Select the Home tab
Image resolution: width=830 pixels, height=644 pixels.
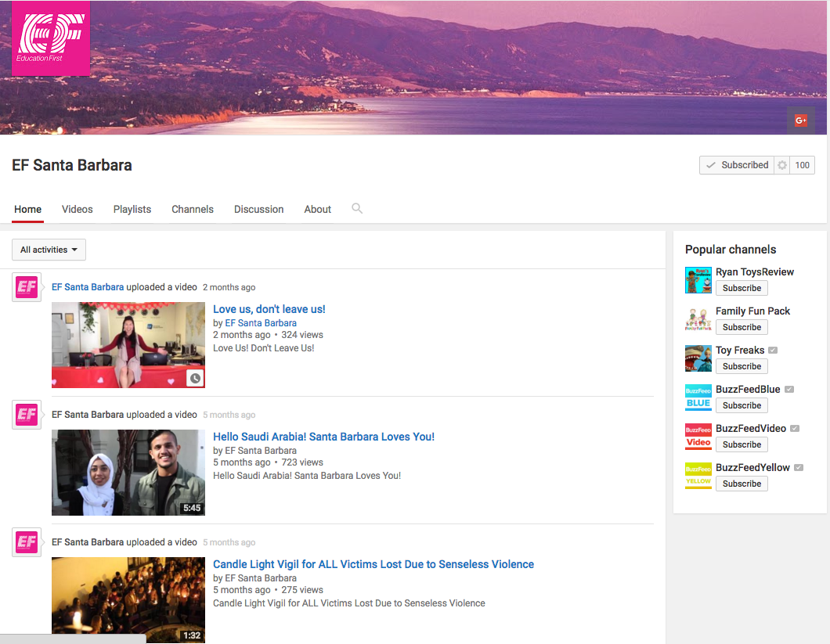tap(27, 210)
